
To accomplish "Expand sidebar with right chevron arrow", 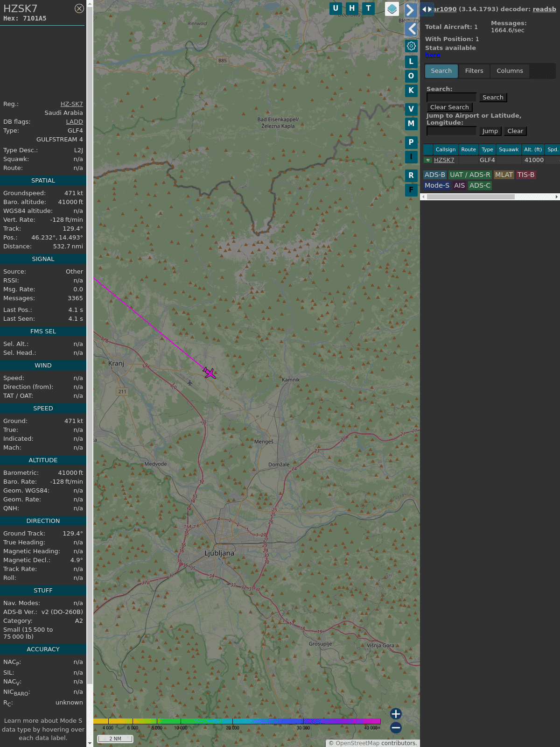I will pyautogui.click(x=410, y=10).
